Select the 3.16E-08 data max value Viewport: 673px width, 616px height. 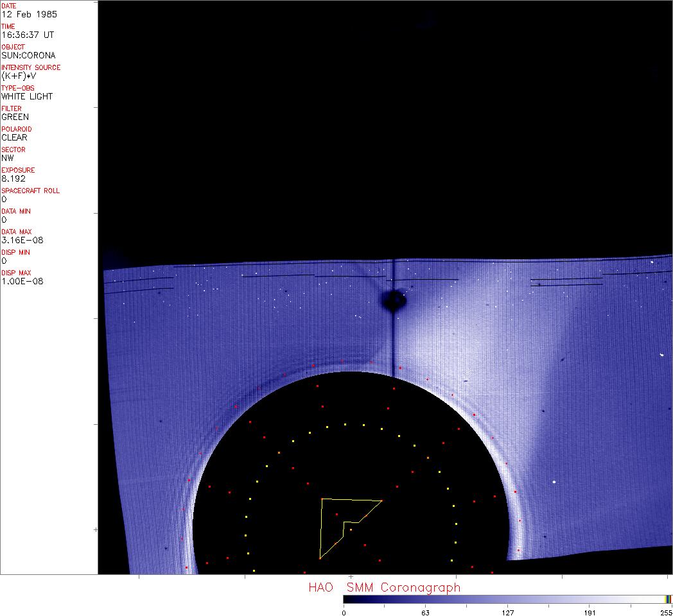click(22, 240)
